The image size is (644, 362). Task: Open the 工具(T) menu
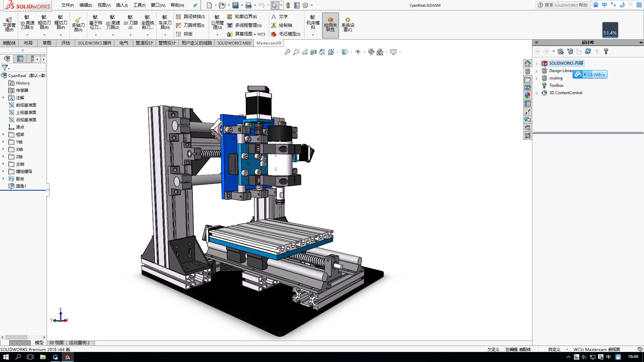(139, 5)
